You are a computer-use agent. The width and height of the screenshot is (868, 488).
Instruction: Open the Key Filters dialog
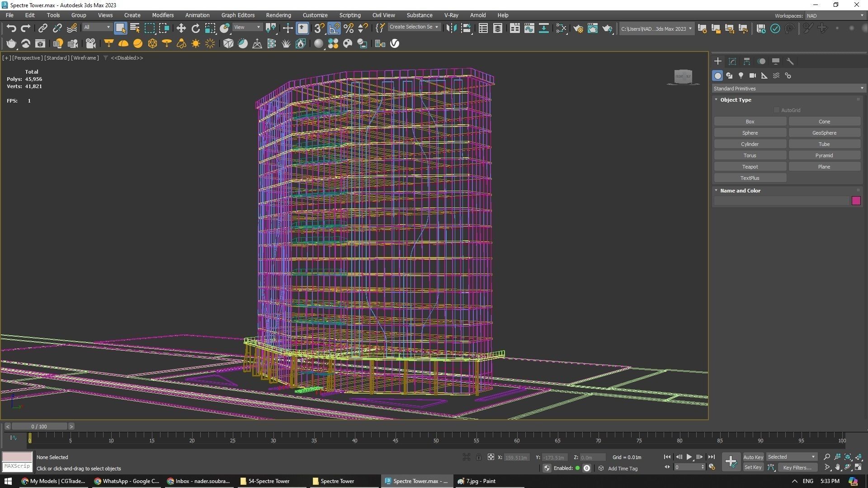pyautogui.click(x=797, y=468)
